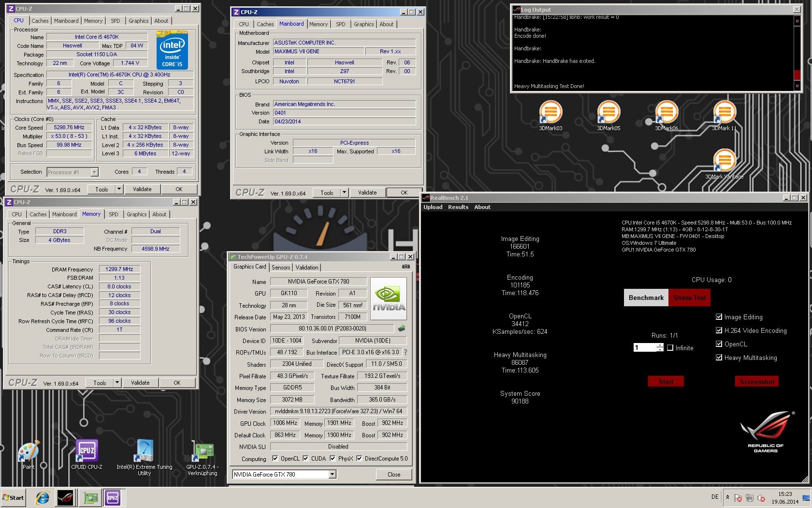Toggle the Image Editing checkbox in RealBench

click(x=719, y=317)
